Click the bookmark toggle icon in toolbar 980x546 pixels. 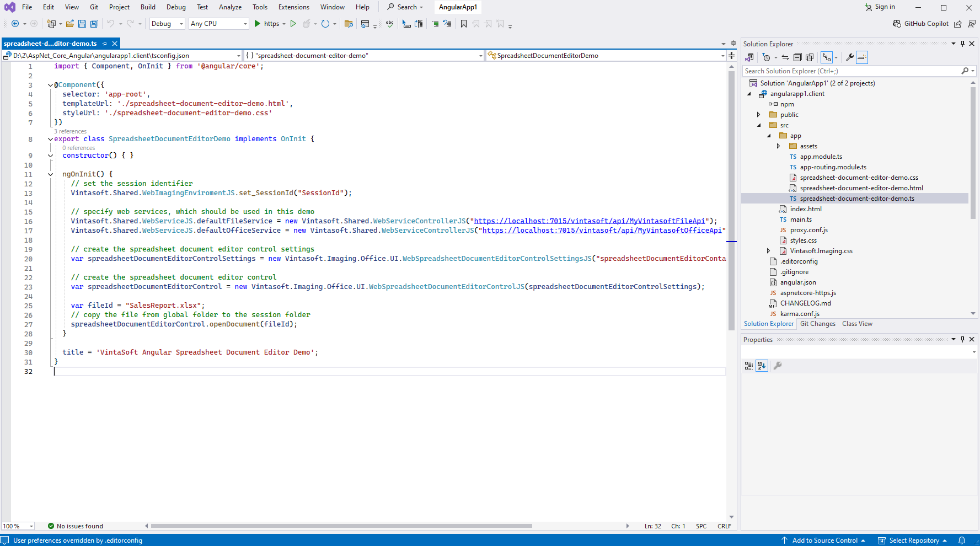pos(464,24)
